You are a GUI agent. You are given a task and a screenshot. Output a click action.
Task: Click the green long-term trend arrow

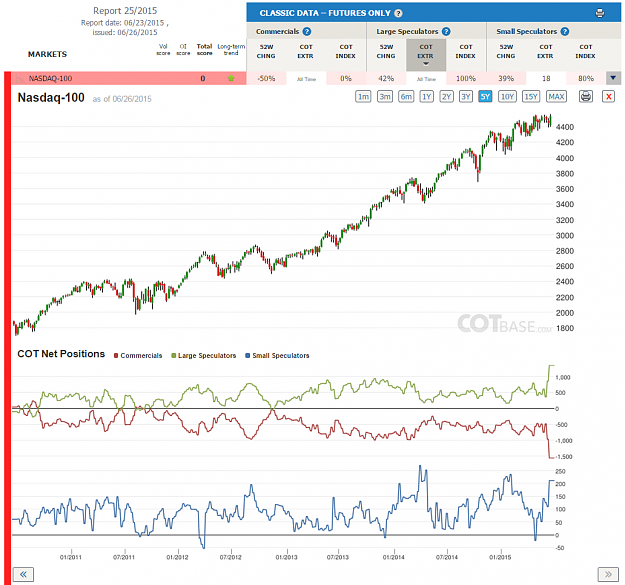tap(231, 78)
